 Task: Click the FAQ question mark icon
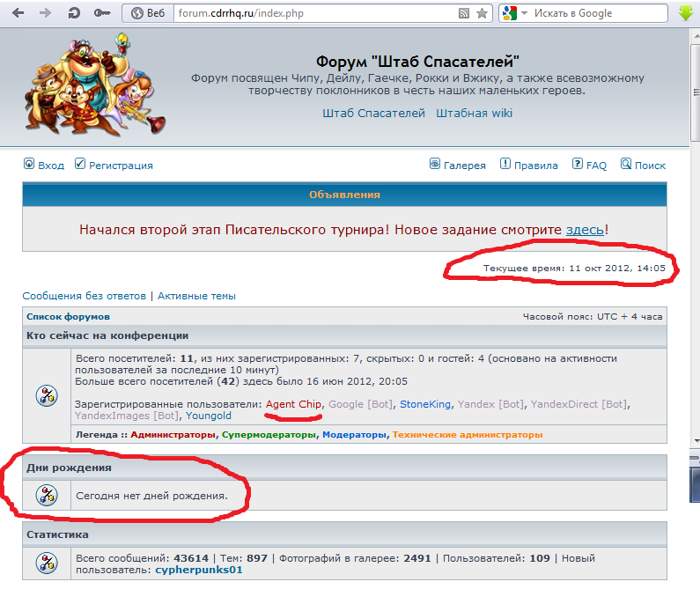[x=578, y=164]
